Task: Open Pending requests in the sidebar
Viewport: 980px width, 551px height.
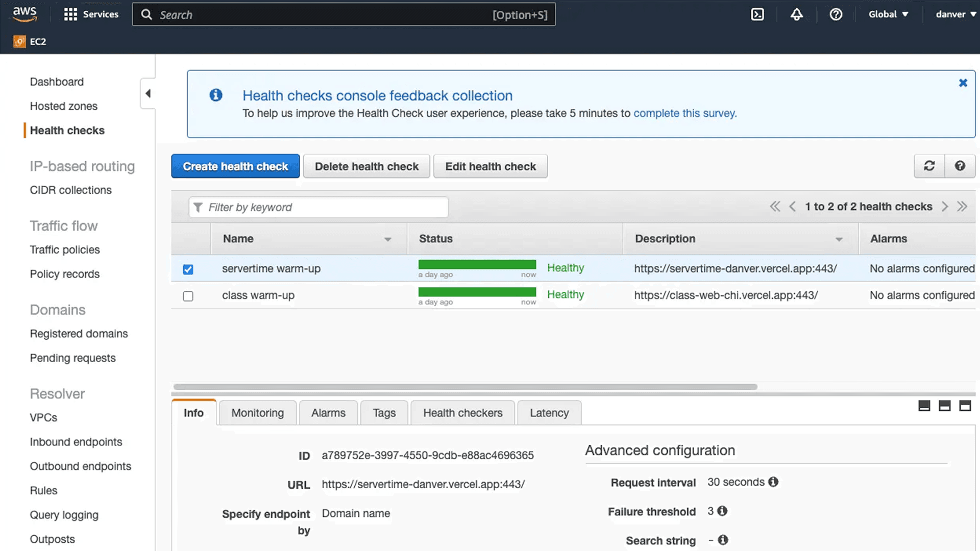Action: point(72,358)
